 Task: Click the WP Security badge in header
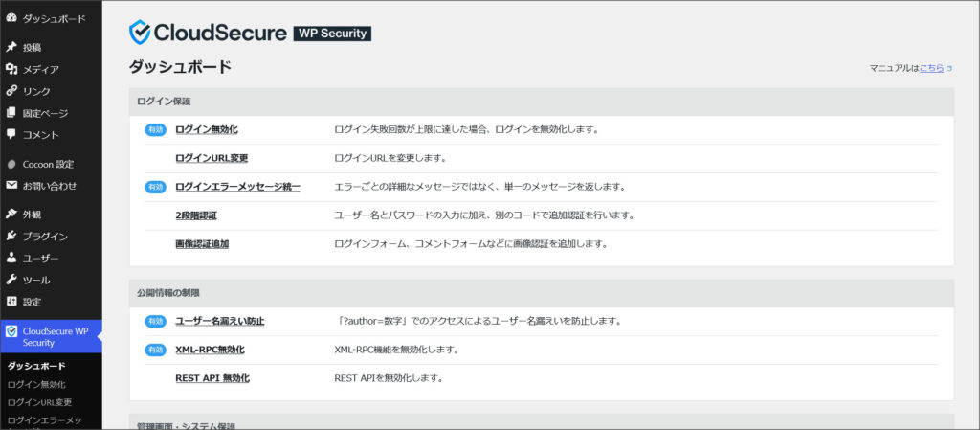(x=332, y=34)
